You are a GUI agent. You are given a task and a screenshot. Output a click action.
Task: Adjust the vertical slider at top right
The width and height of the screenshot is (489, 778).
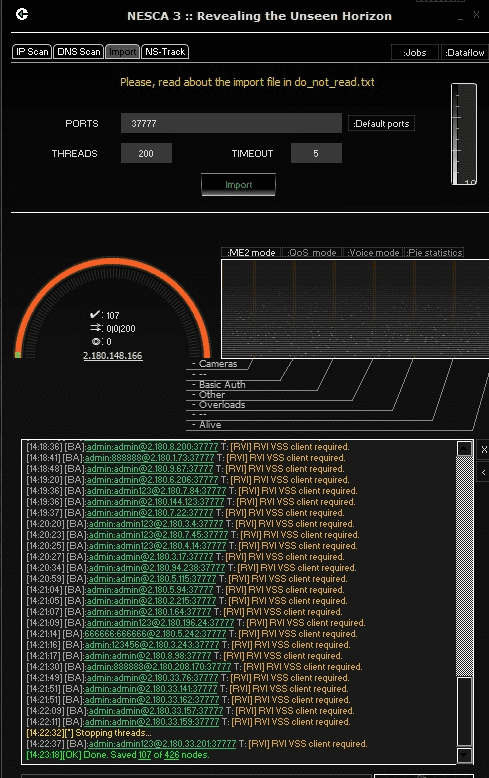tap(464, 134)
